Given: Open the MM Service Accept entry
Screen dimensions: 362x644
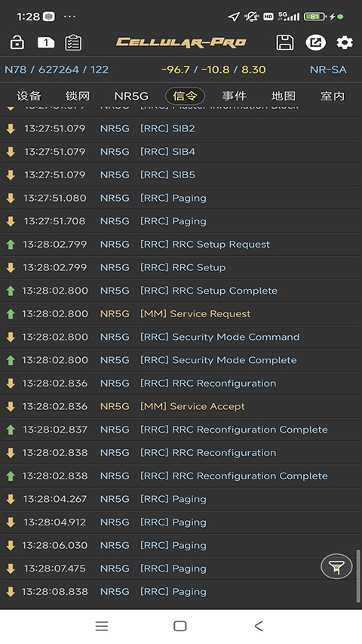Looking at the screenshot, I should coord(181,406).
